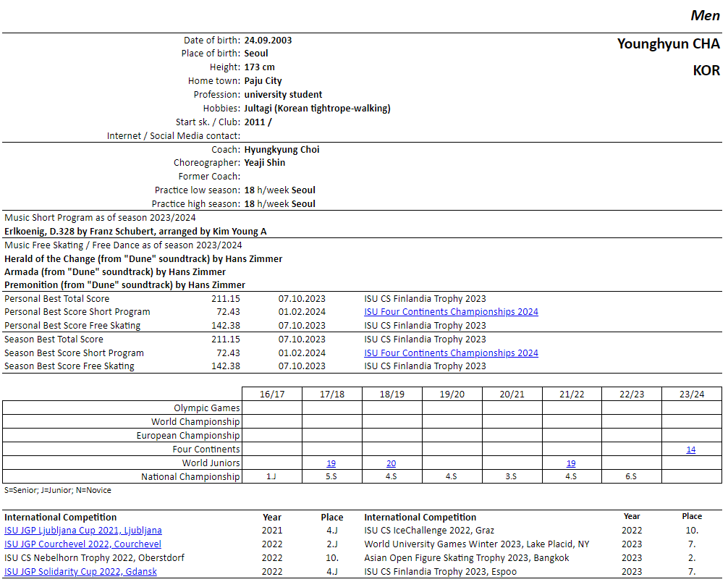Select coach name Hyungkyung Choi
728x582 pixels.
(282, 150)
